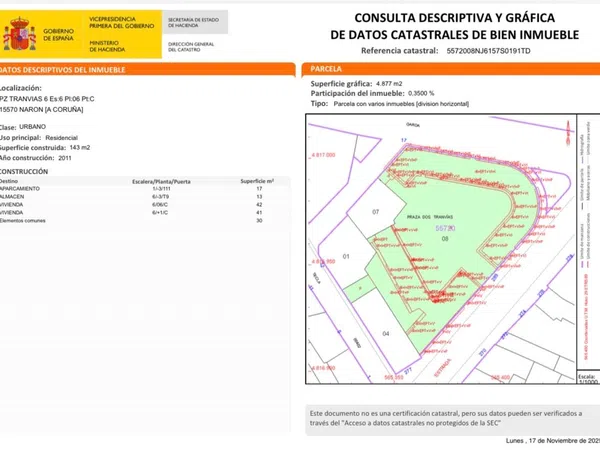
Task: Click the URBANO class value
Action: coord(33,127)
